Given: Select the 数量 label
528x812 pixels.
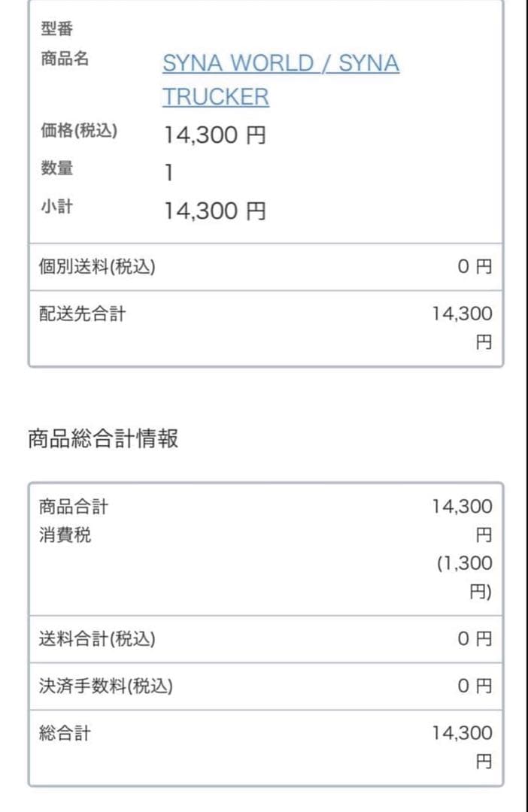Looking at the screenshot, I should [x=56, y=168].
